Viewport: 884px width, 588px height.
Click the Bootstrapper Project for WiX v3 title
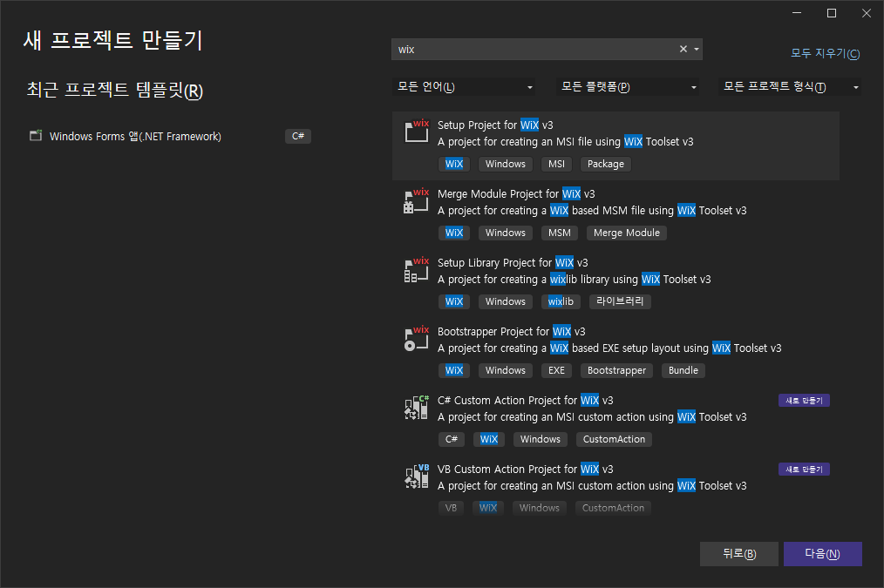(x=512, y=331)
